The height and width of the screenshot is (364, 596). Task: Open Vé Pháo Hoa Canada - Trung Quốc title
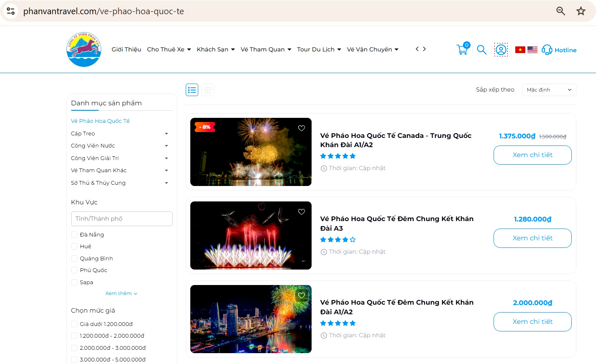pos(396,140)
